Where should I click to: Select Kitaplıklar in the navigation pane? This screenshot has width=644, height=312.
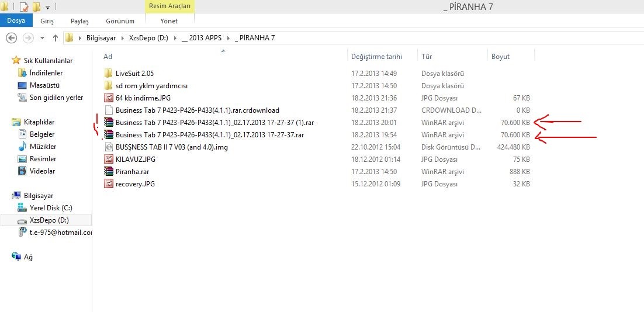pos(39,122)
